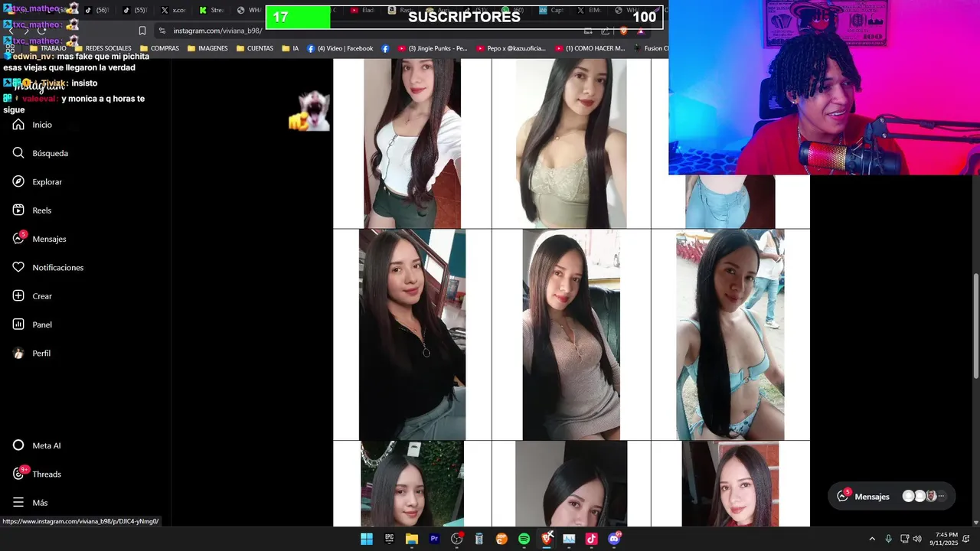Open grid post with black sweater photo
The height and width of the screenshot is (551, 980).
(412, 334)
